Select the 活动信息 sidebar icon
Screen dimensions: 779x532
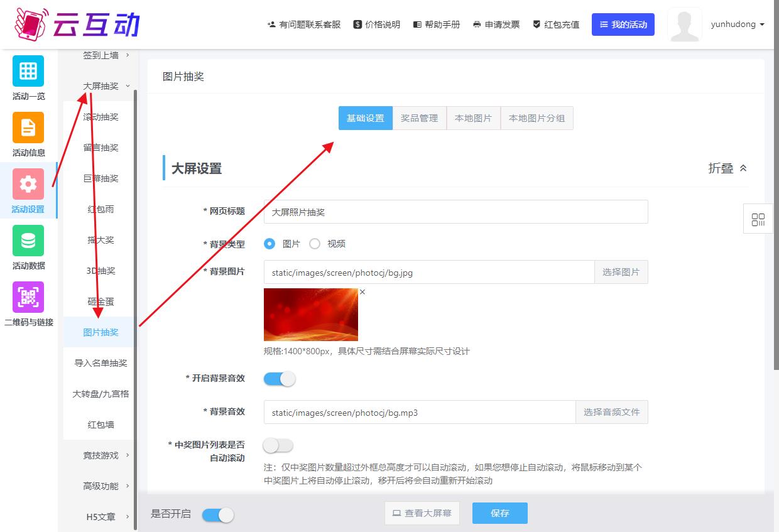(x=28, y=129)
